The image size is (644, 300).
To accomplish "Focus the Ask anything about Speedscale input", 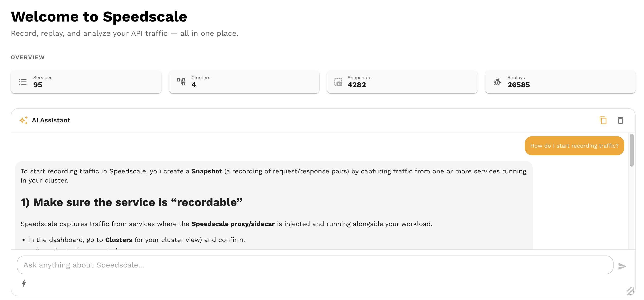I will (315, 265).
